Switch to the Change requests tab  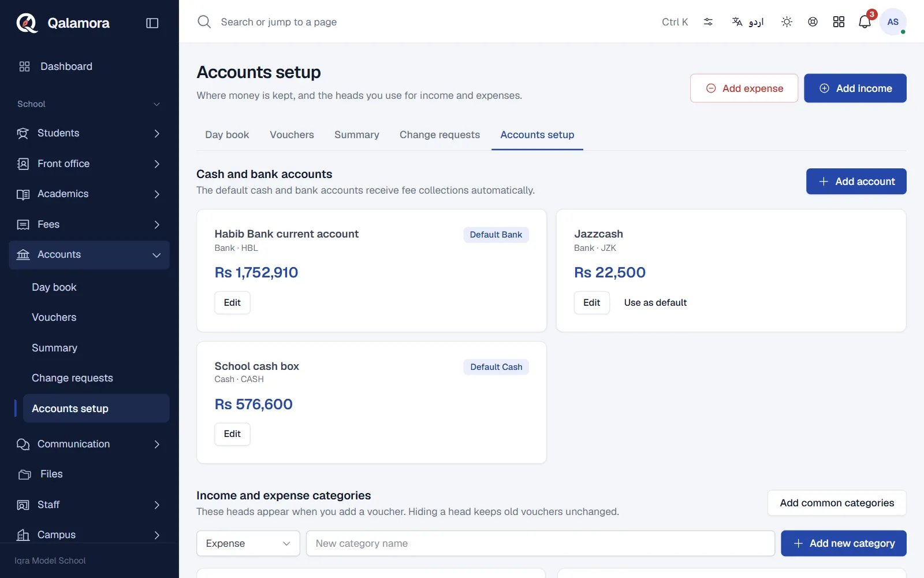pyautogui.click(x=439, y=135)
